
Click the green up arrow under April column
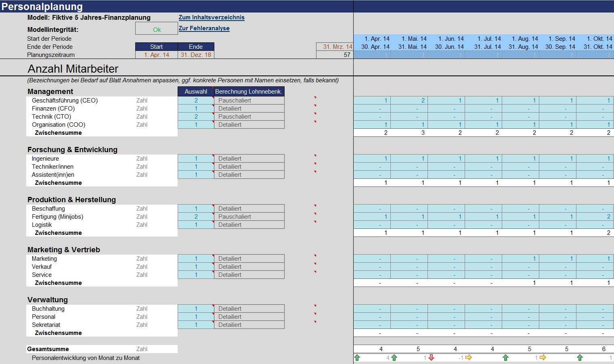click(357, 358)
